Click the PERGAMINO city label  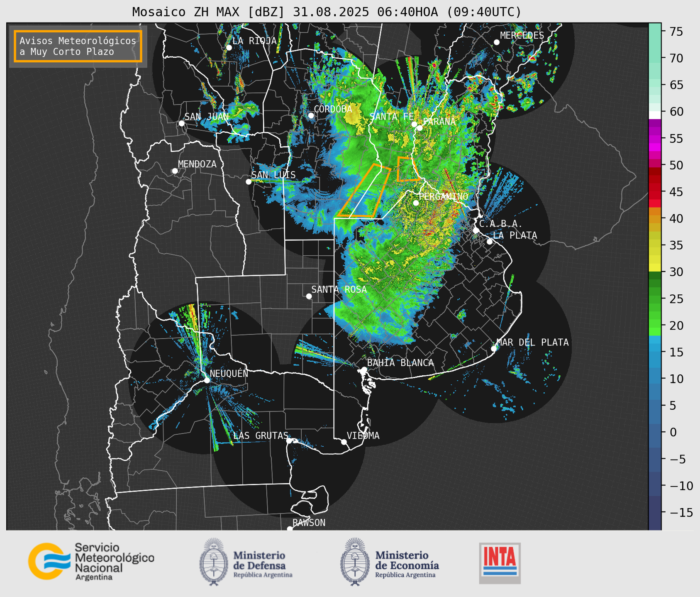443,196
